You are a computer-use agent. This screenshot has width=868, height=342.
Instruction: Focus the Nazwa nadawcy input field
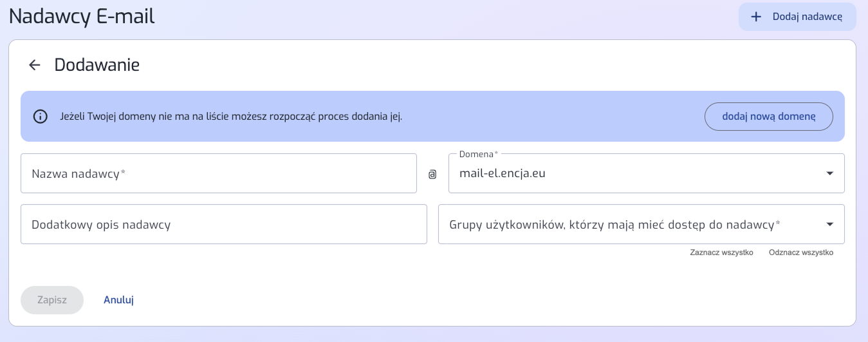click(x=219, y=173)
